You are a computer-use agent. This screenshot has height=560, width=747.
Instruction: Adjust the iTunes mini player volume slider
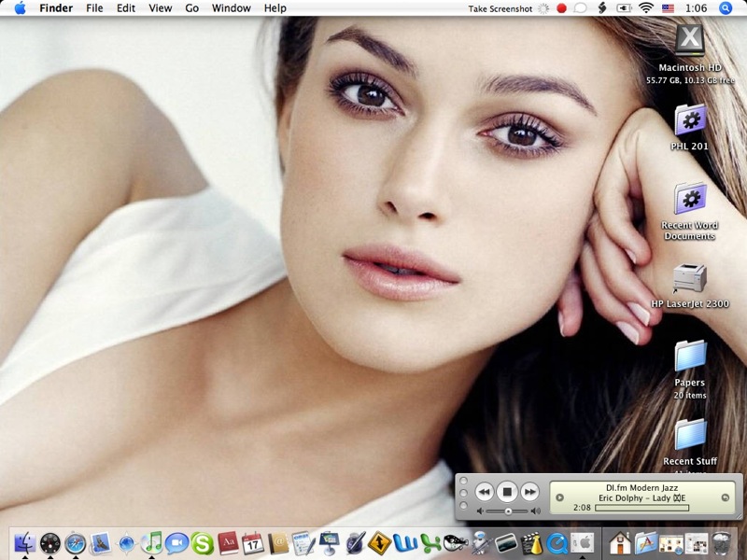click(508, 511)
